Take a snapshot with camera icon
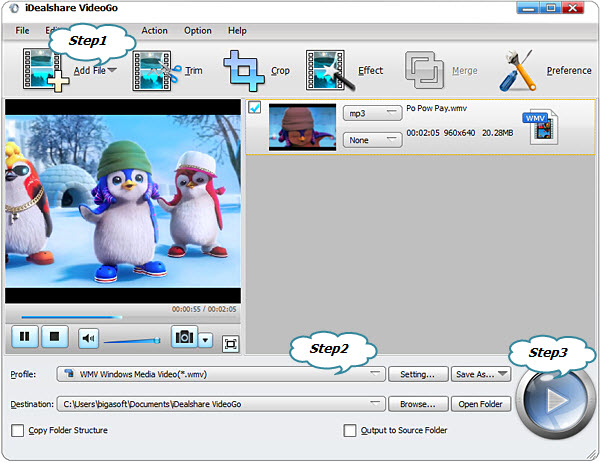600x463 pixels. coord(184,337)
